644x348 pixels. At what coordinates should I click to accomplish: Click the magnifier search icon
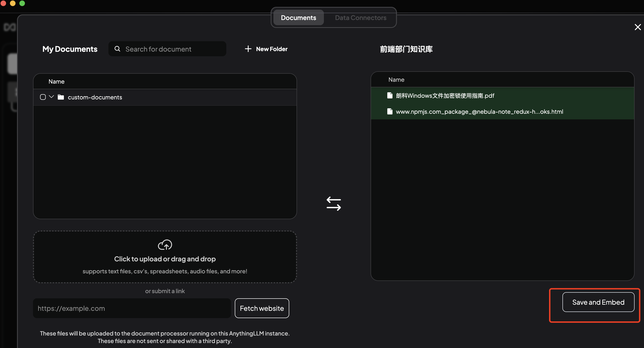[117, 49]
